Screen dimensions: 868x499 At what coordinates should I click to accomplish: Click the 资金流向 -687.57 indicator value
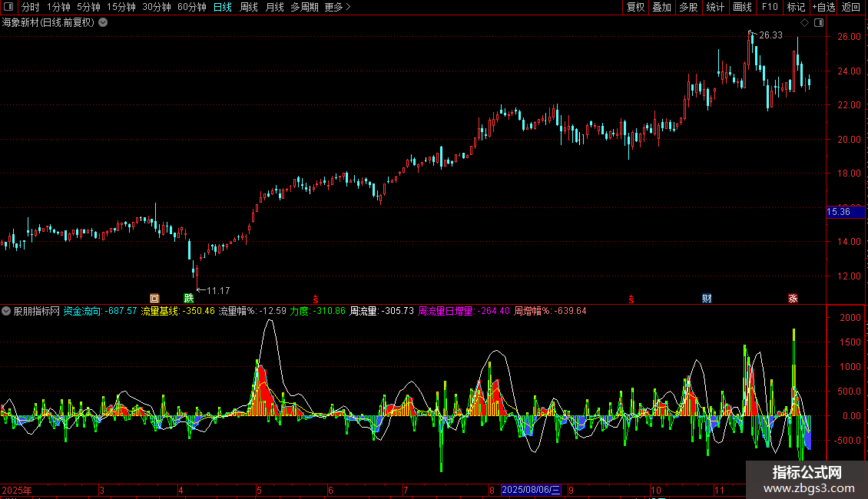click(x=100, y=311)
